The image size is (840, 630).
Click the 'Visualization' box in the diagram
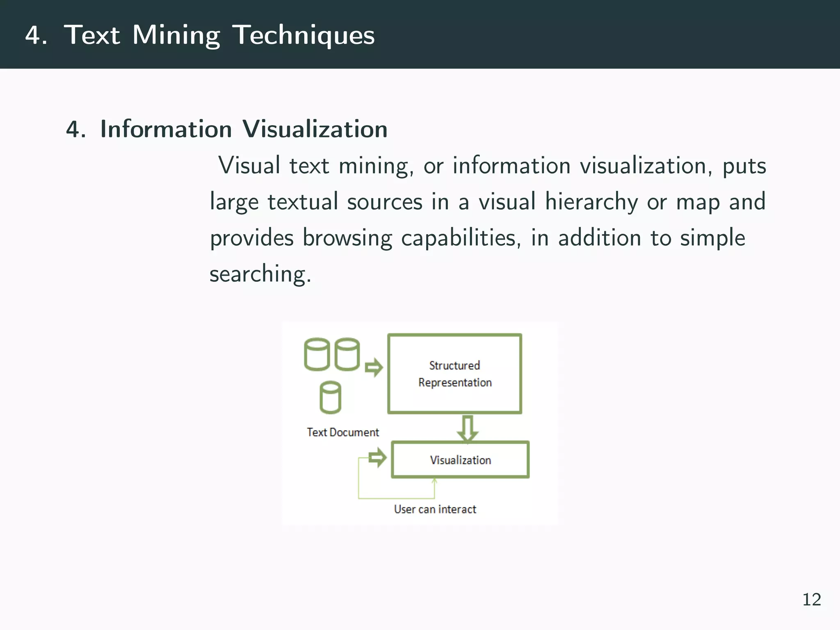(460, 460)
